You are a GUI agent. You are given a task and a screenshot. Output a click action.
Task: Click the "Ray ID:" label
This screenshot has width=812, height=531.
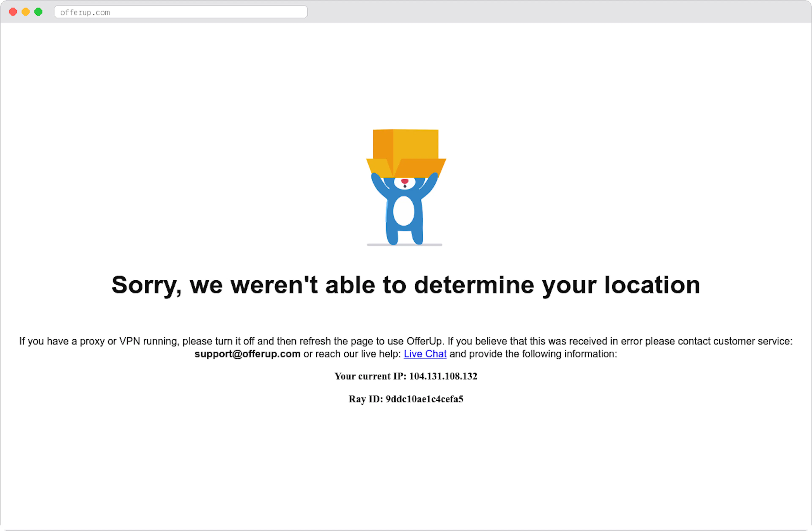366,399
